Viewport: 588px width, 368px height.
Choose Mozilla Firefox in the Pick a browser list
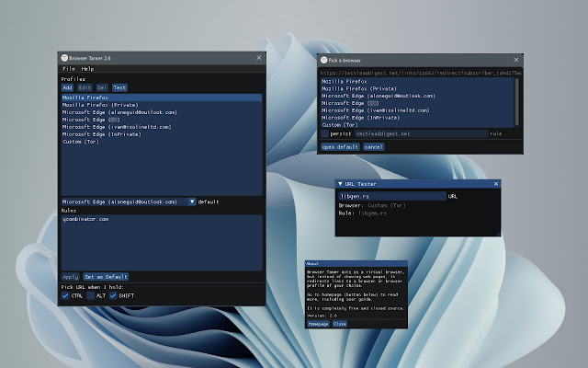(417, 81)
